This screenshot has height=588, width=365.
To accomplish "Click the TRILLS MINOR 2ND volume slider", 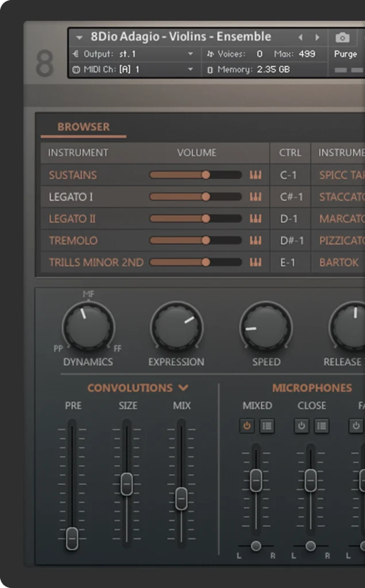I will click(x=195, y=262).
